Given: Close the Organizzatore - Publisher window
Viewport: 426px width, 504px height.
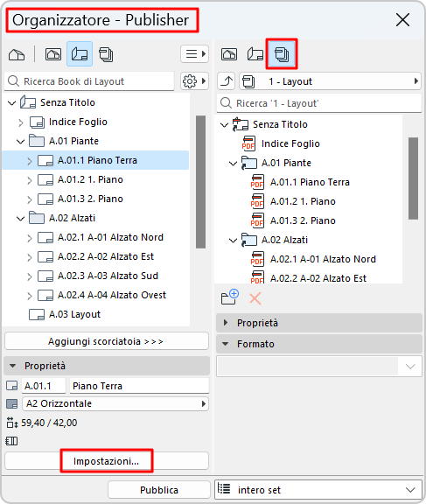Looking at the screenshot, I should [402, 20].
